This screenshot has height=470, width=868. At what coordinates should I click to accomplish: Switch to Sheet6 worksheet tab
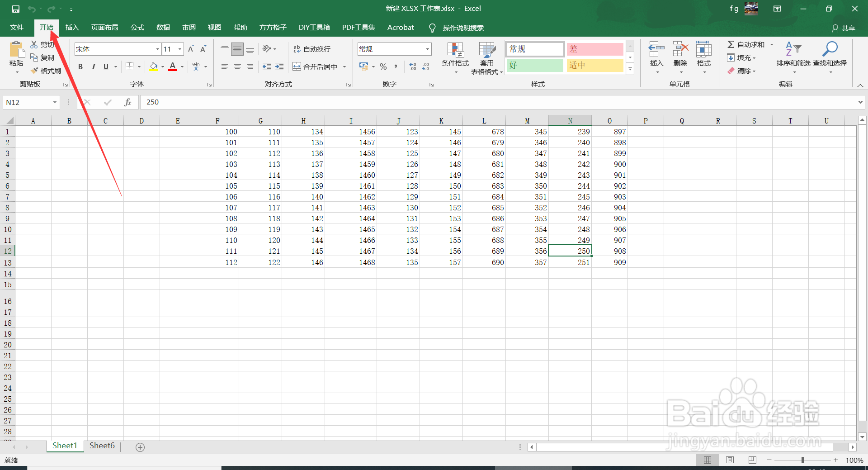(x=102, y=446)
